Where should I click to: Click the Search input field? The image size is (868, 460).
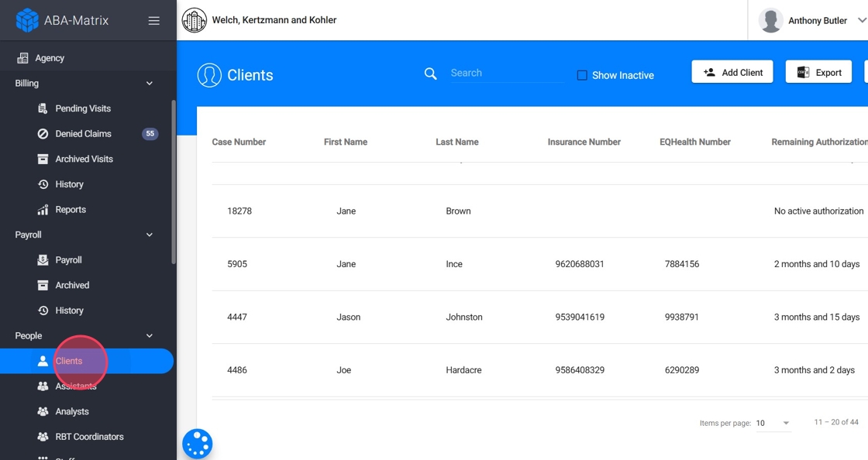pos(507,74)
